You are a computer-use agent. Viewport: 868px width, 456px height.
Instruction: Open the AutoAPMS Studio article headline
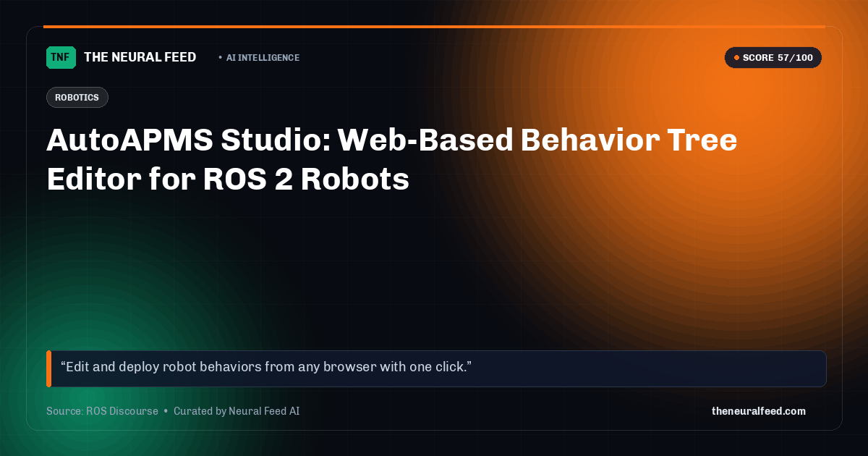pos(391,159)
